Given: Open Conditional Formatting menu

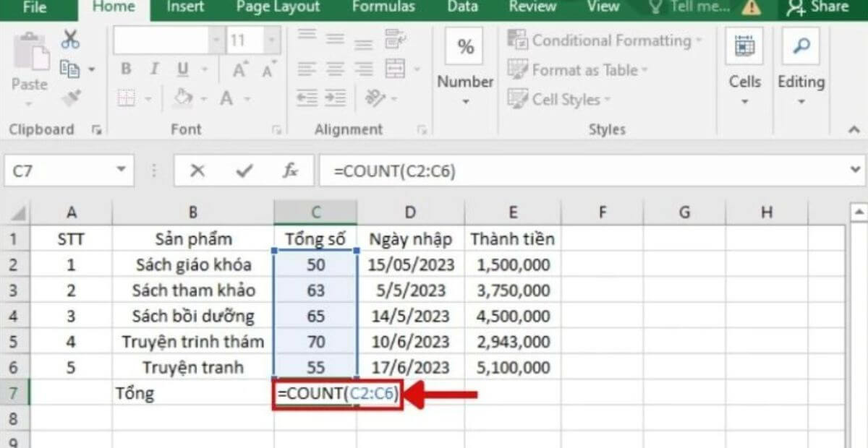Looking at the screenshot, I should coord(605,40).
